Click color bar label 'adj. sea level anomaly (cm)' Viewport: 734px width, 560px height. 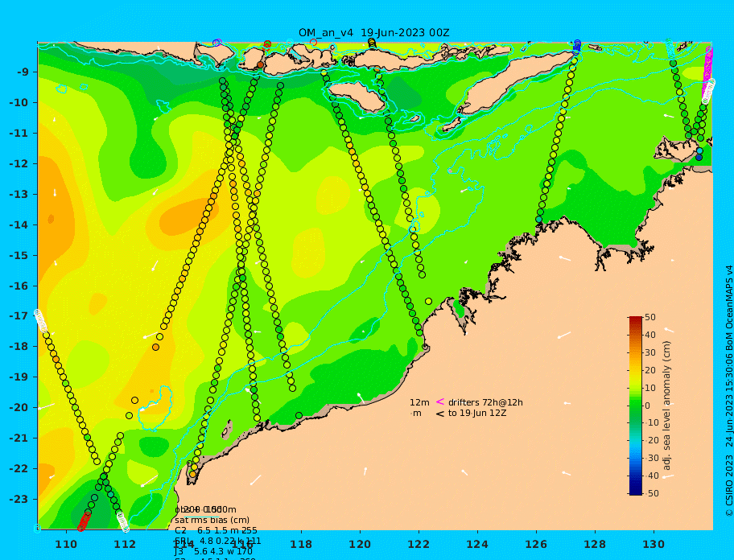(x=667, y=406)
